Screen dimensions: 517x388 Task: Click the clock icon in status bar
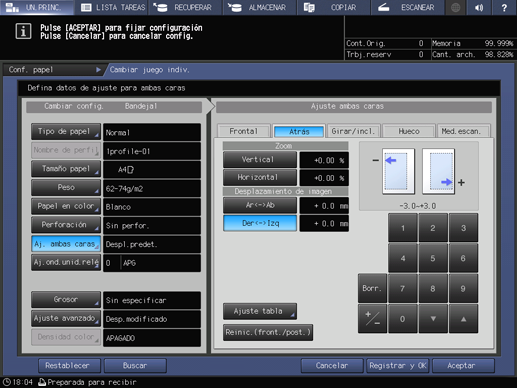click(7, 382)
